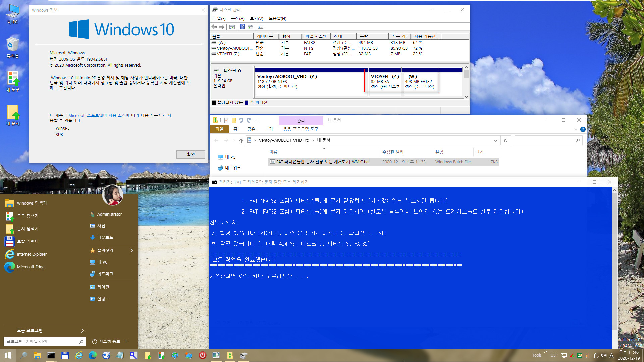
Task: Click the undo icon in Explorer quick access toolbar
Action: click(x=241, y=120)
